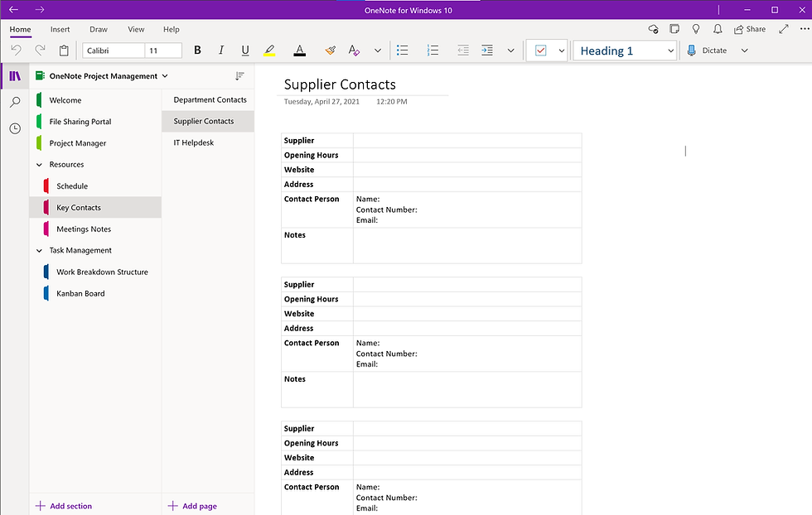Click the lightbulb tell me icon
The width and height of the screenshot is (812, 515).
696,29
